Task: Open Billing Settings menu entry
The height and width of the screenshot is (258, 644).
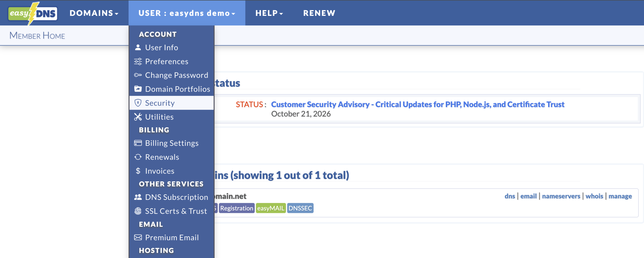Action: [x=172, y=143]
